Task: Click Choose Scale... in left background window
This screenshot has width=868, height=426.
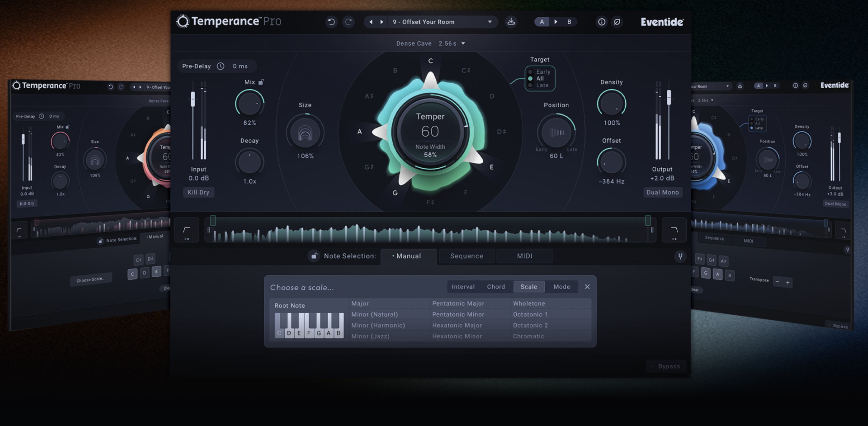Action: click(x=91, y=280)
